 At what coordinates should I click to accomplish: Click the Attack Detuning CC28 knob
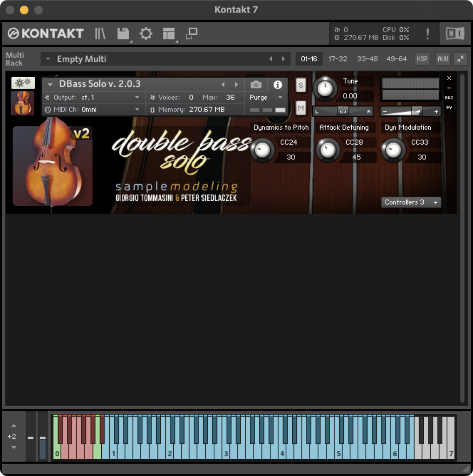(x=328, y=150)
